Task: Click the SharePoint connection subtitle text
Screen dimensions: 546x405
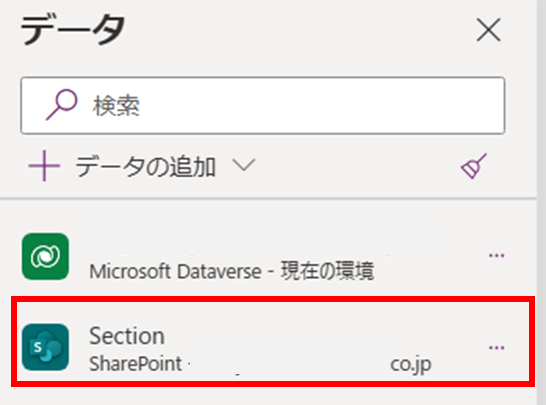Action: tap(135, 364)
